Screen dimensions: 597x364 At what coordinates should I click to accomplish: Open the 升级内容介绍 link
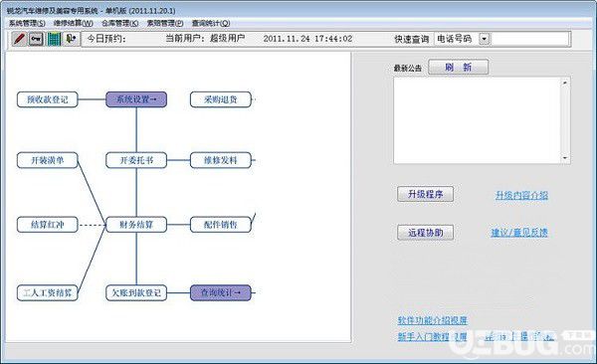(x=521, y=196)
